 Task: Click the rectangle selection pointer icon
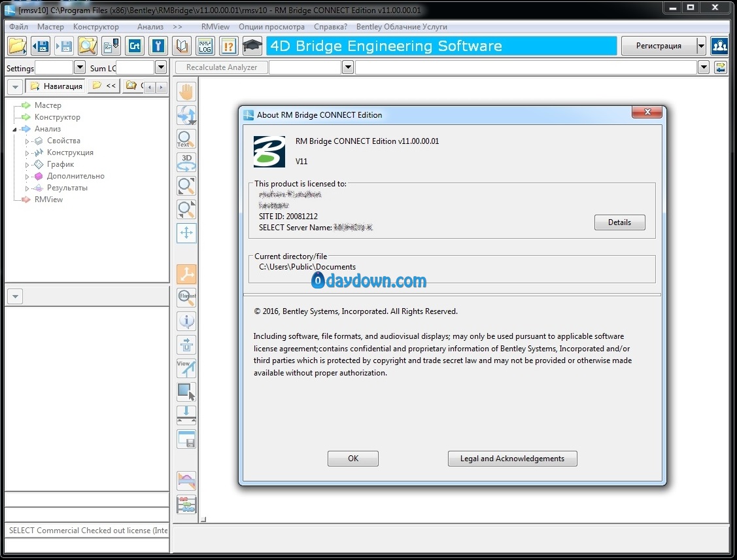186,392
